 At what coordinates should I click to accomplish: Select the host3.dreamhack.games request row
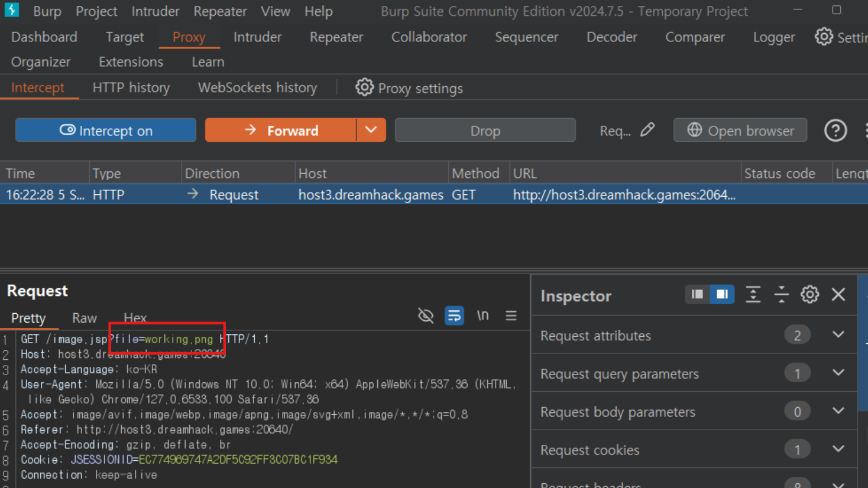(x=434, y=194)
